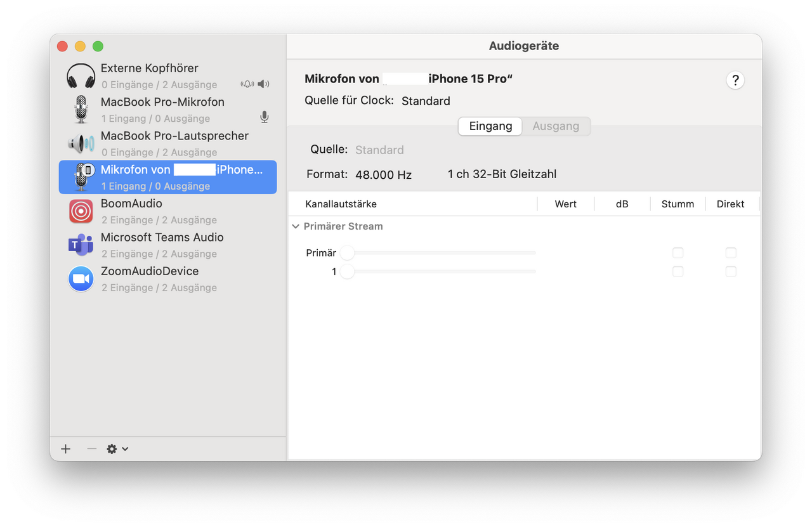Click the default sound output speaker indicator

(x=264, y=84)
